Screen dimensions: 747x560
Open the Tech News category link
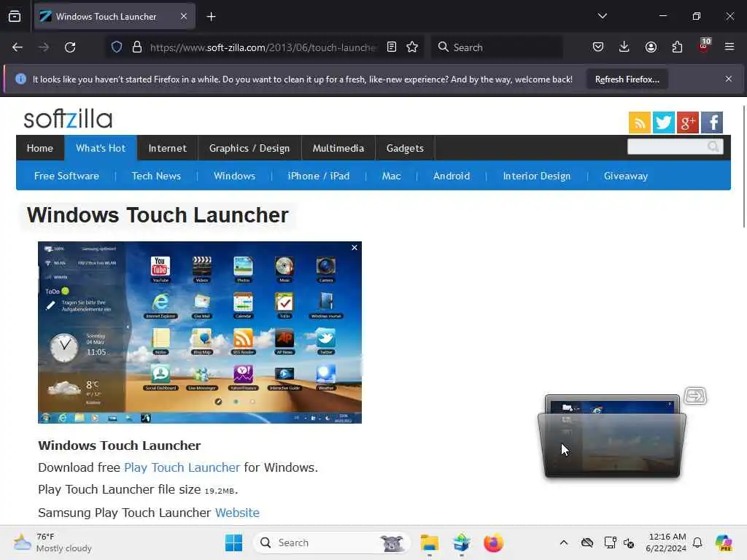(x=156, y=176)
